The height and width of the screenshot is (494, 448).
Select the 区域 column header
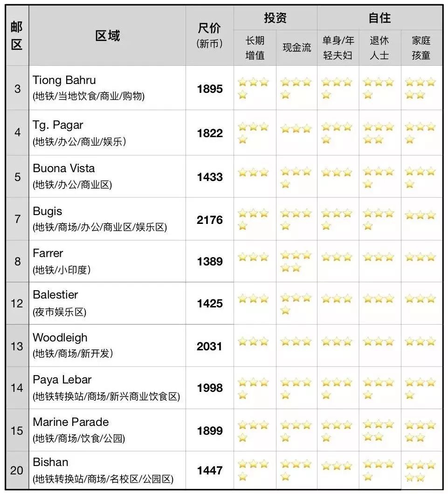[107, 36]
